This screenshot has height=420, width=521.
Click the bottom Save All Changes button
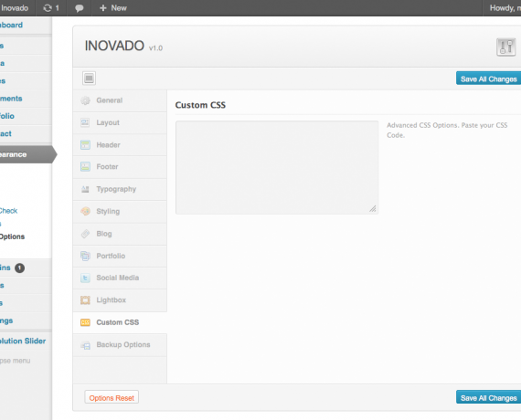coord(488,397)
